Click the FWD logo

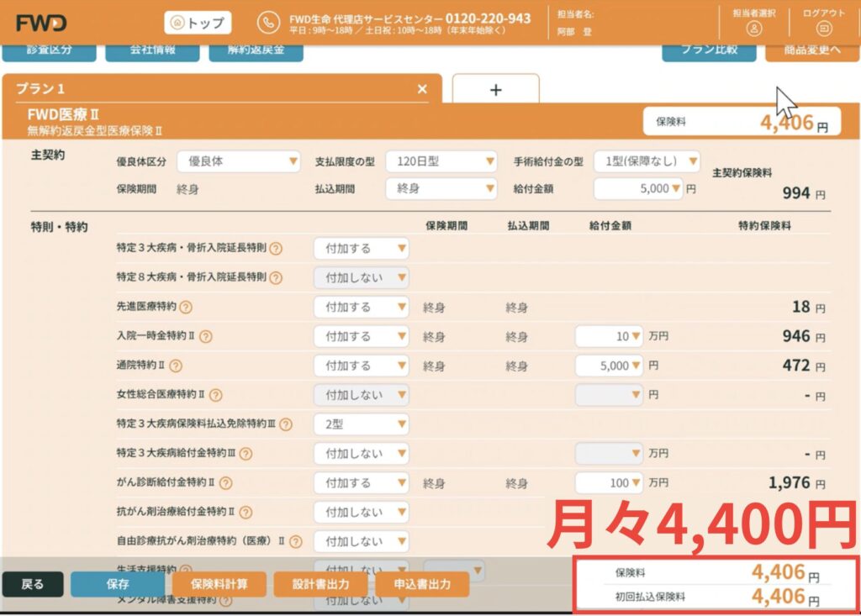(41, 23)
